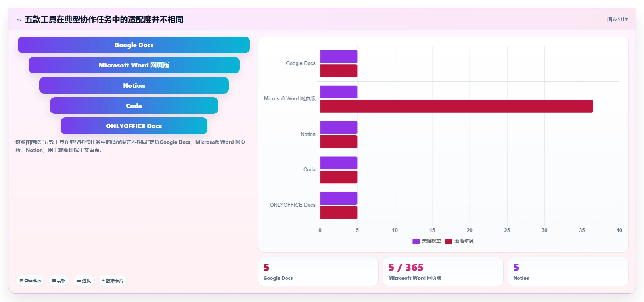Toggle the 关键权重 legend item
Viewport: 644px width, 302px height.
pyautogui.click(x=427, y=241)
